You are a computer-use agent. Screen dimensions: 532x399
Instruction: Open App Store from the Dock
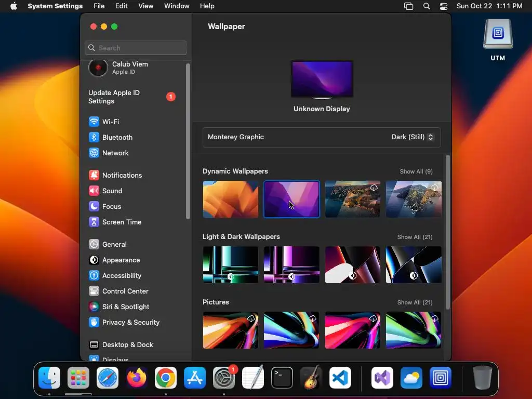(x=195, y=378)
